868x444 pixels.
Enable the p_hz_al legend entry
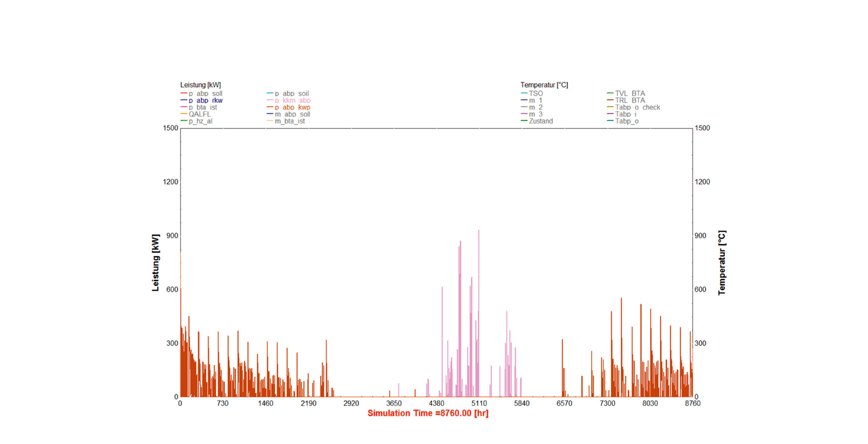point(200,121)
